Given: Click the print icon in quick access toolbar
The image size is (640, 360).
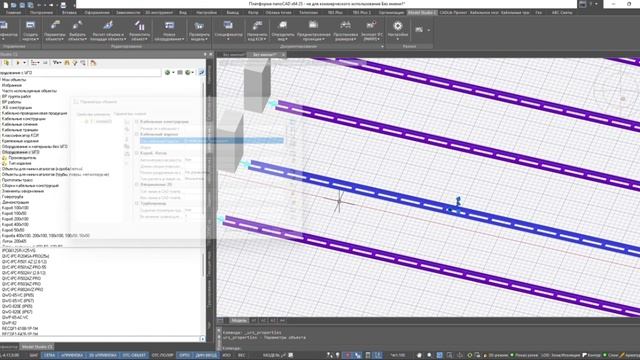Looking at the screenshot, I should tap(63, 5).
